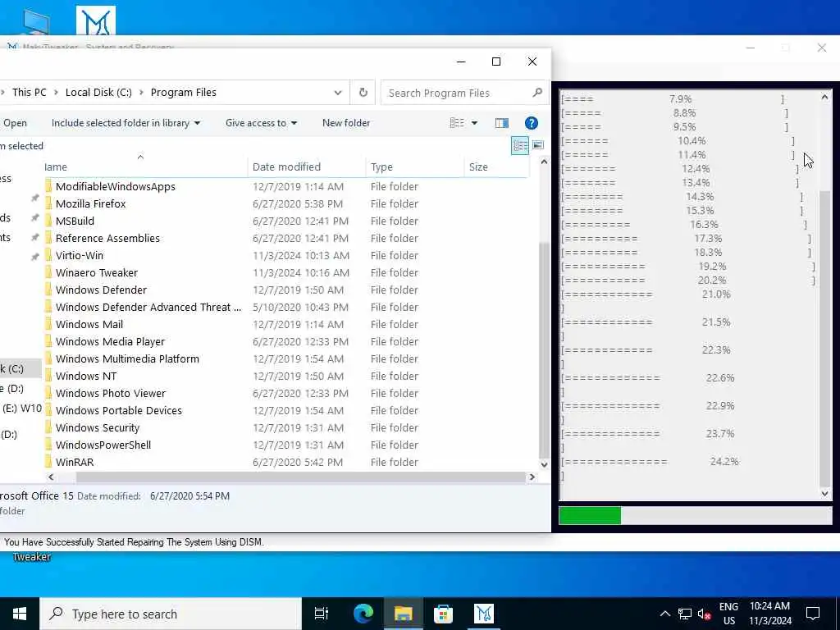The width and height of the screenshot is (840, 630).
Task: Select the Windows Media Player folder
Action: [110, 341]
